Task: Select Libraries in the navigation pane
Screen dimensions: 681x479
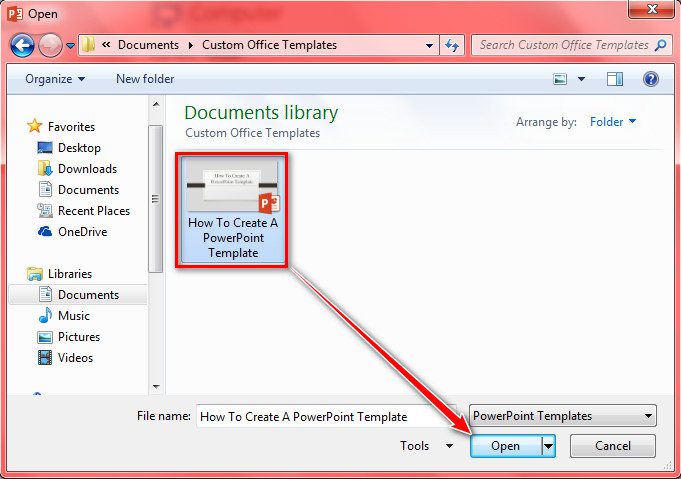Action: 69,274
